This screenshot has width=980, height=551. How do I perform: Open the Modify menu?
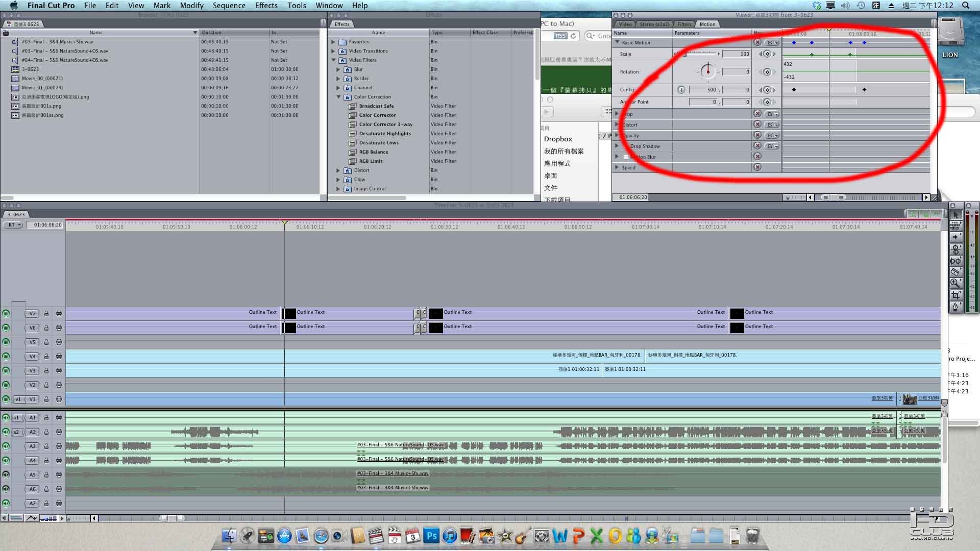[x=192, y=5]
